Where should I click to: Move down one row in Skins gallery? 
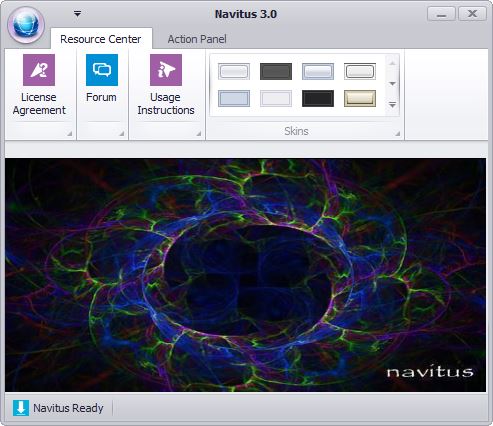click(x=392, y=83)
